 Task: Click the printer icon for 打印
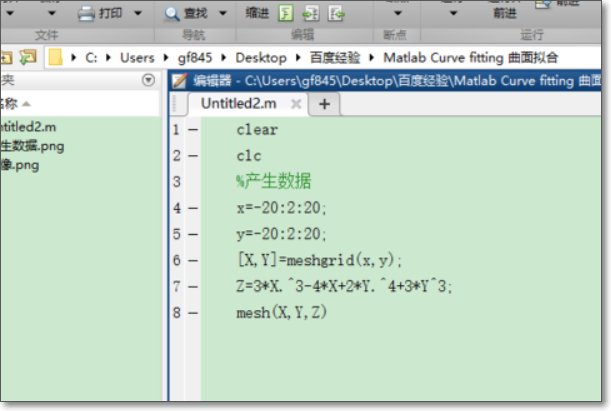coord(86,13)
